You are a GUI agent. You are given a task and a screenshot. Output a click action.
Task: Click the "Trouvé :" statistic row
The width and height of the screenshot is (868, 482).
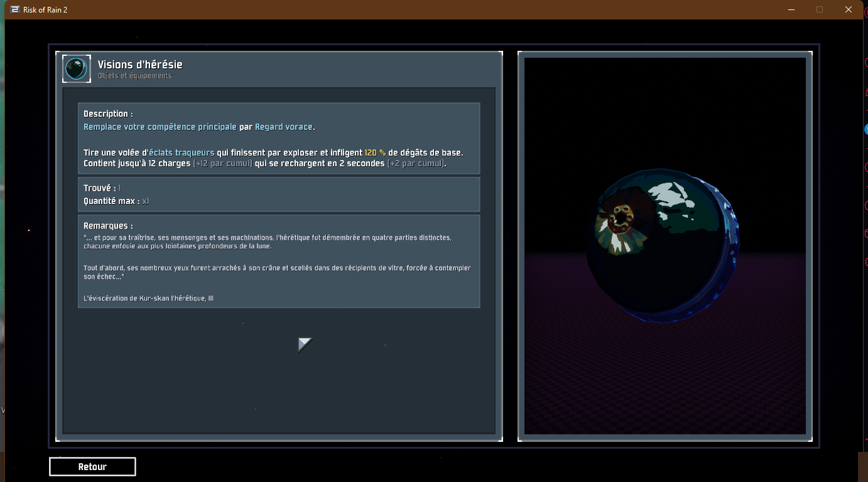click(102, 188)
